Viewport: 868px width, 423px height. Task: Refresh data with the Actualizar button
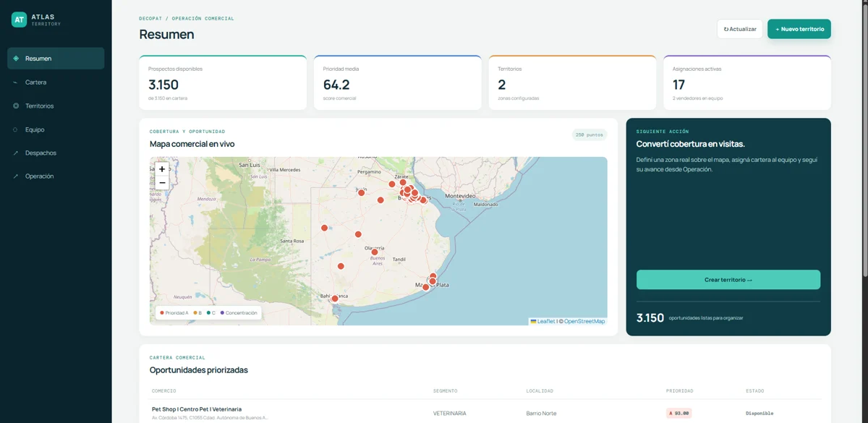coord(740,29)
